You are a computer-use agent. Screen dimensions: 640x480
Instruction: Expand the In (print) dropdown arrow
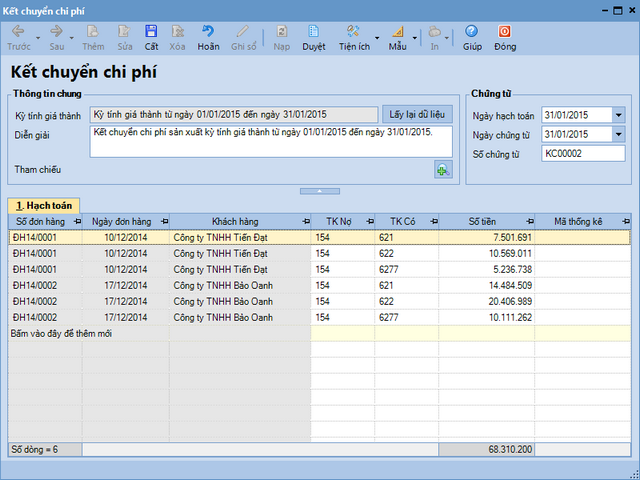[x=447, y=38]
